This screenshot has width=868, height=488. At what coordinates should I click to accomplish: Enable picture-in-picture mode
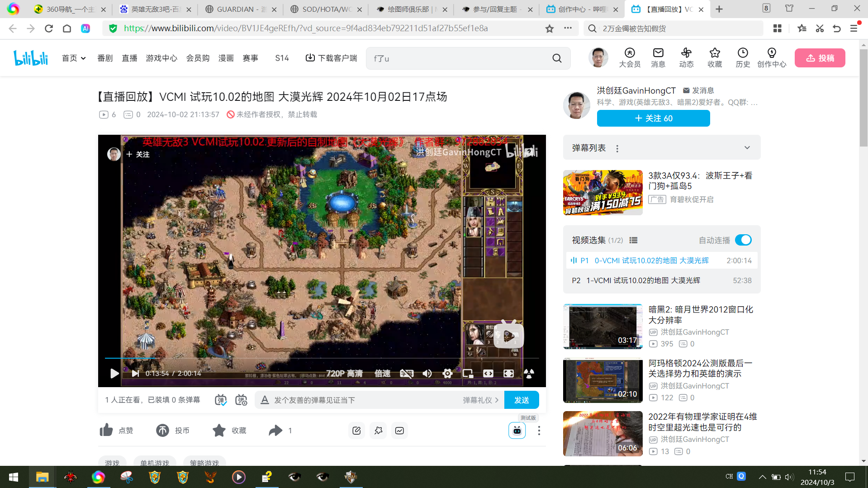pos(468,374)
